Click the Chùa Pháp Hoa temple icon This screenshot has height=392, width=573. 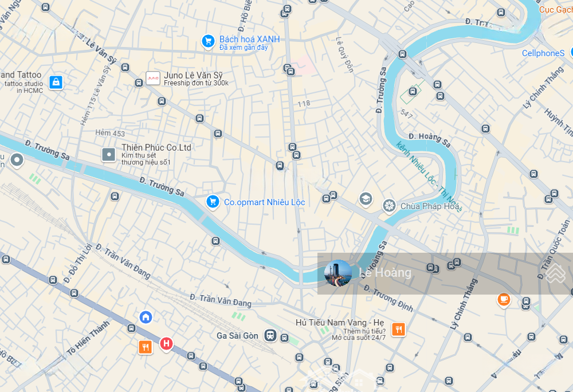pos(390,206)
